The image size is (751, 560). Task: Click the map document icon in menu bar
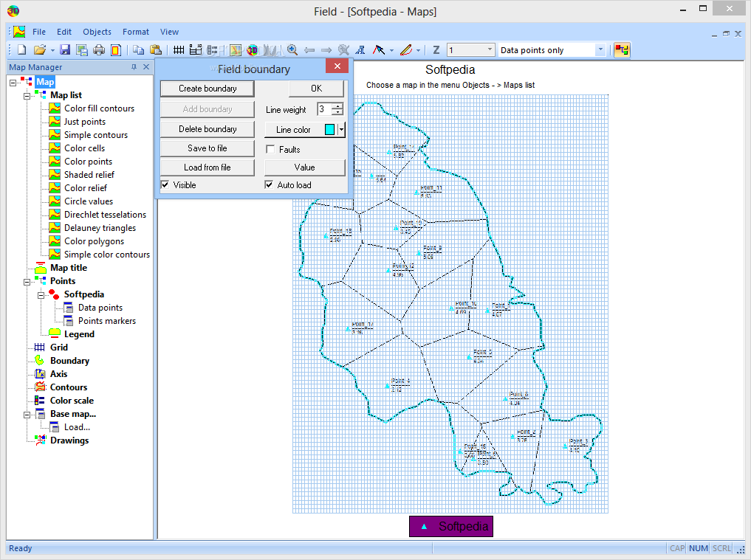coord(19,32)
